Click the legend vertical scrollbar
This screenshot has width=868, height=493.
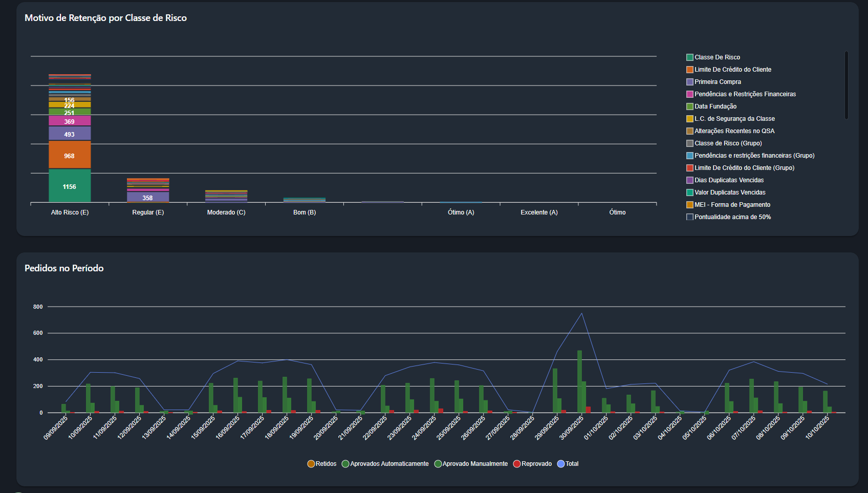[x=846, y=85]
